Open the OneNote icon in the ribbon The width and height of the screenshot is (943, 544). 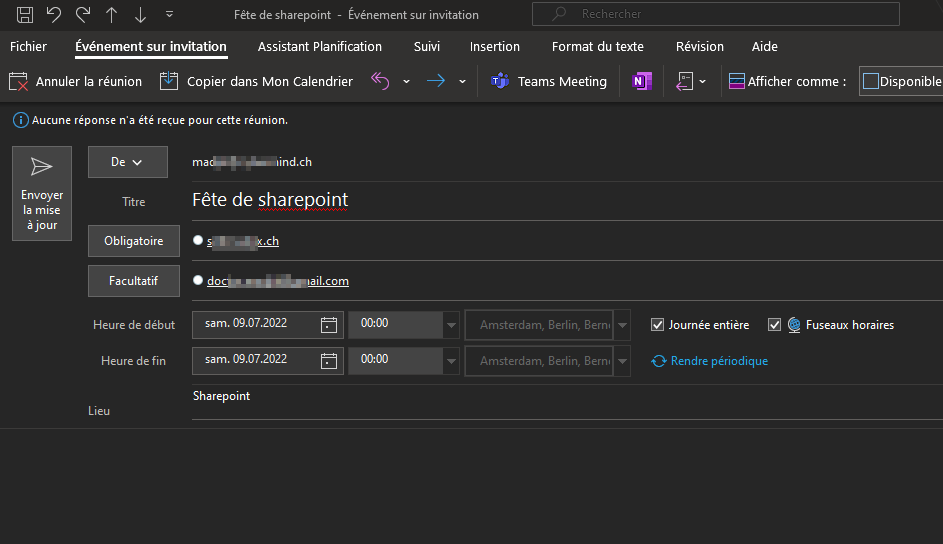coord(641,81)
